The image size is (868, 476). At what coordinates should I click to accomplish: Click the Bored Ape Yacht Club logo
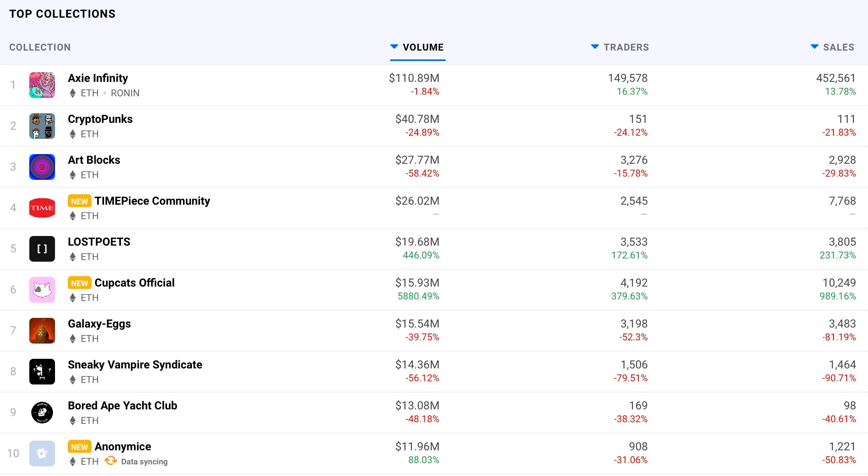42,413
